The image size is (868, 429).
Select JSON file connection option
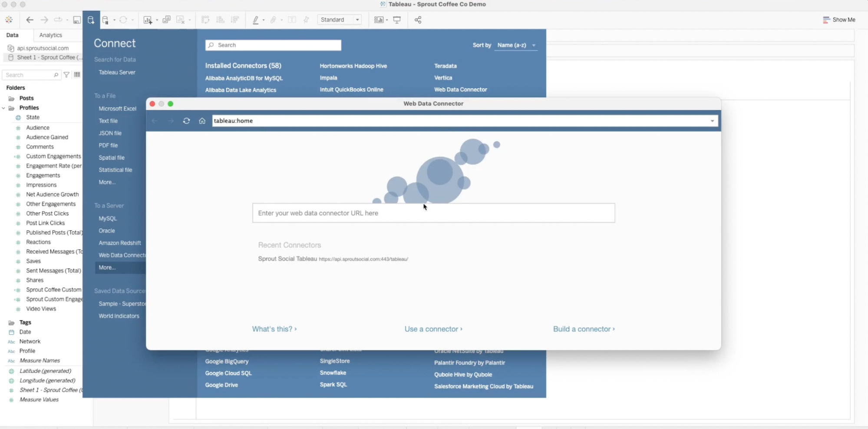pyautogui.click(x=110, y=133)
